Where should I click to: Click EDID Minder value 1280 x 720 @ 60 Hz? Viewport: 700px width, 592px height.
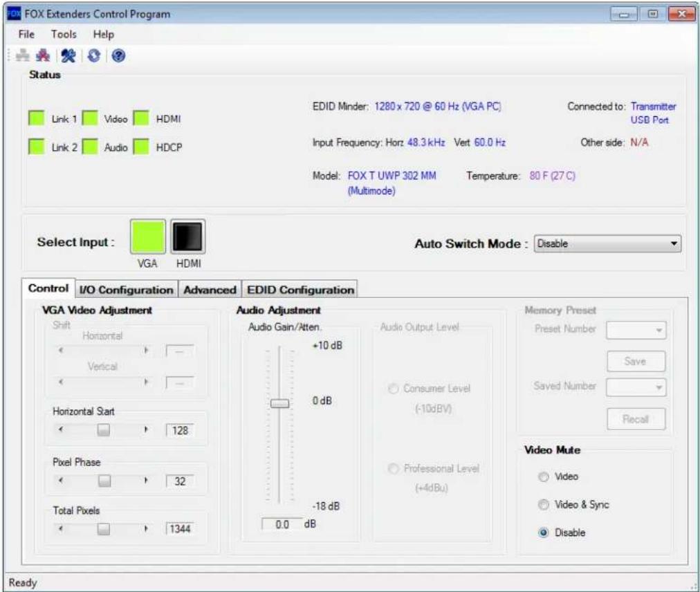click(437, 107)
